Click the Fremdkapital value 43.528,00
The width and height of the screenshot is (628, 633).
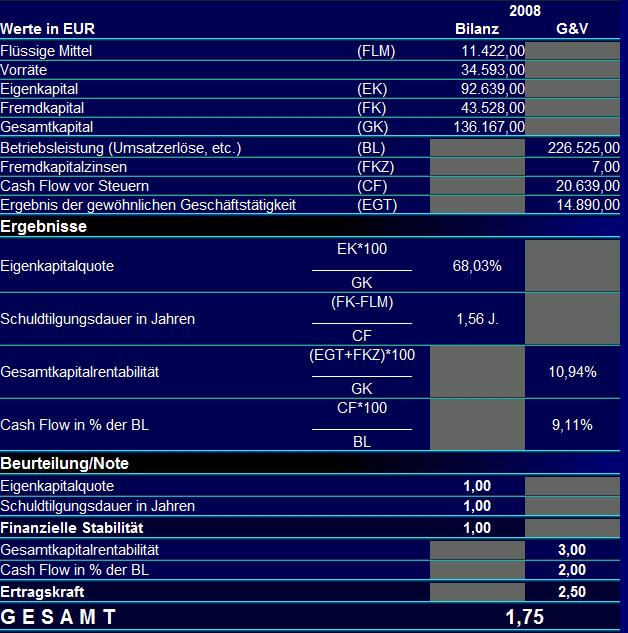click(493, 108)
